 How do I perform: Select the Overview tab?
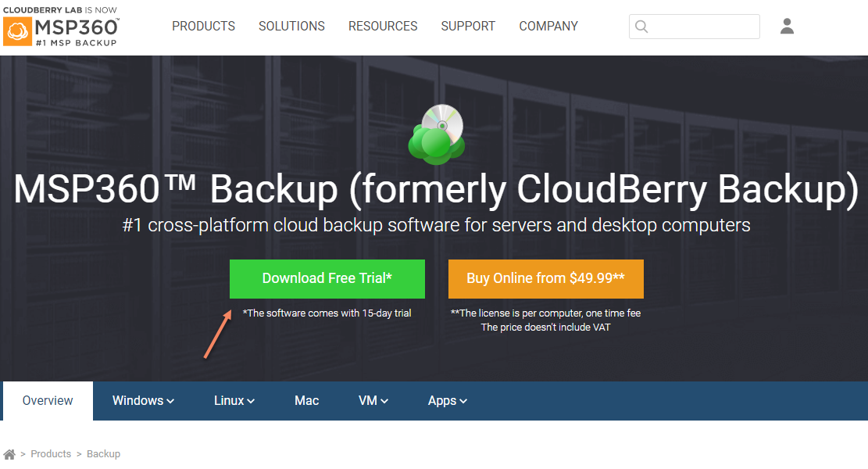coord(48,401)
